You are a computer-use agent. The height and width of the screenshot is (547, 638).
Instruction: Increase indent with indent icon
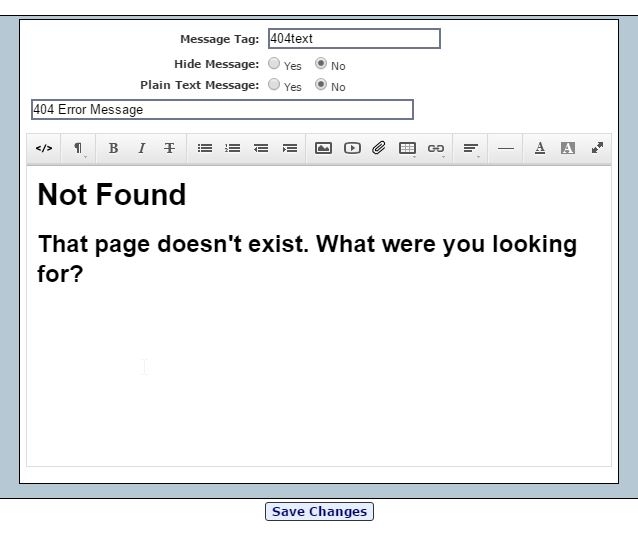pyautogui.click(x=290, y=148)
